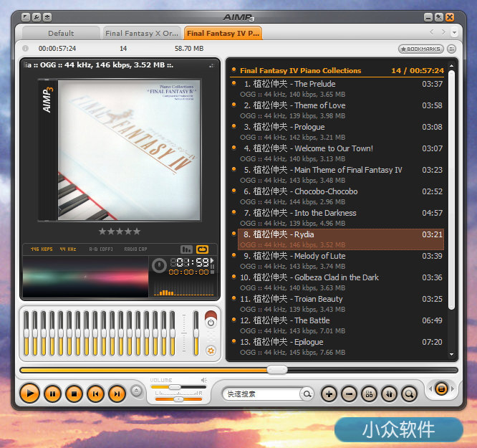477x448 pixels.
Task: Toggle equalizer power button
Action: tap(211, 323)
